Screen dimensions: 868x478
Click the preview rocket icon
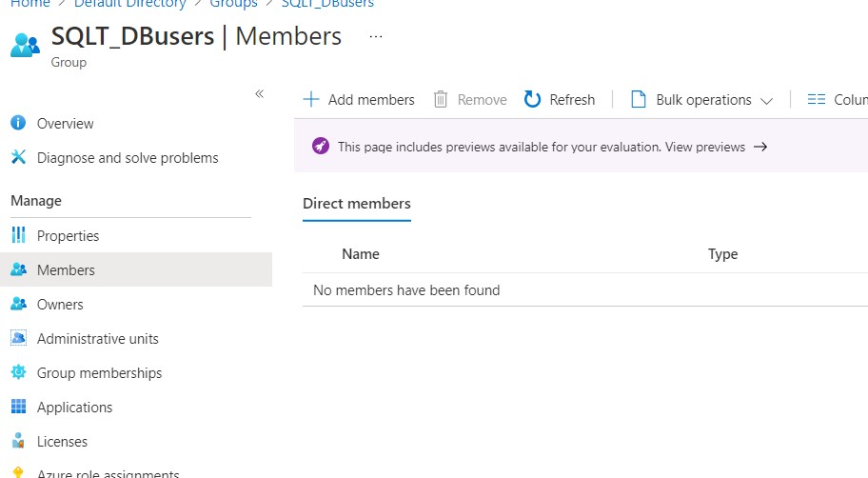(x=321, y=147)
